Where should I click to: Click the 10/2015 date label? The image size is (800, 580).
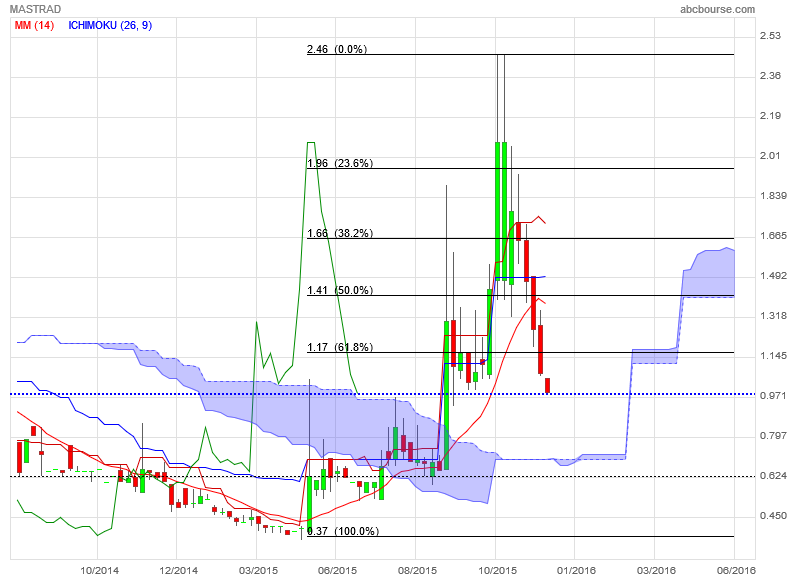tap(497, 570)
